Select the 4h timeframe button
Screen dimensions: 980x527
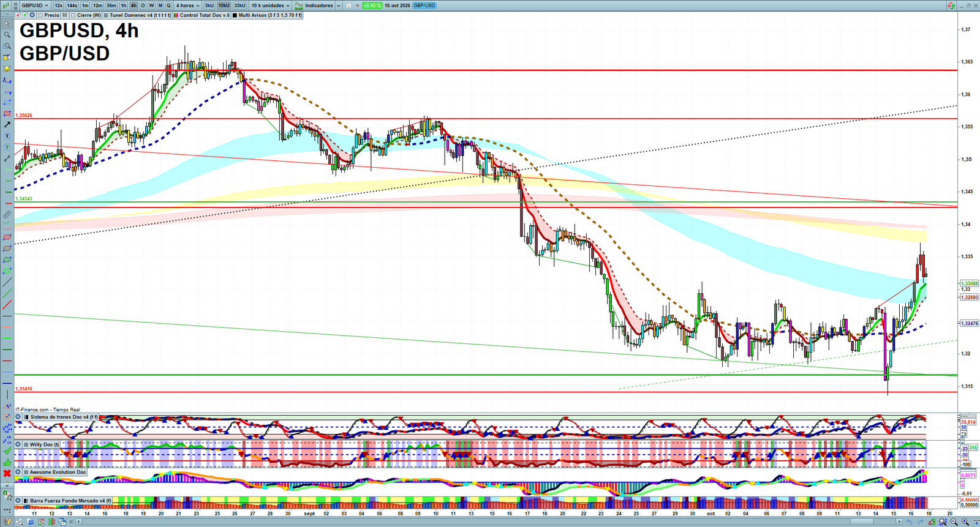pyautogui.click(x=134, y=6)
